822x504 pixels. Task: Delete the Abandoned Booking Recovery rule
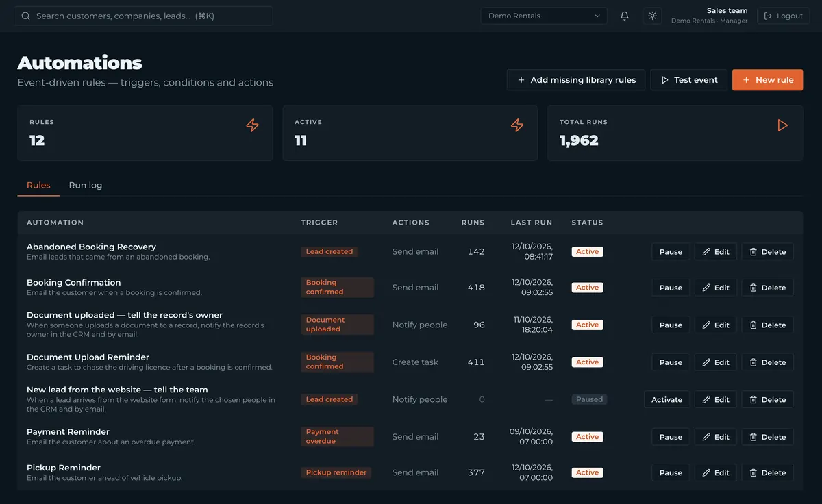point(767,252)
